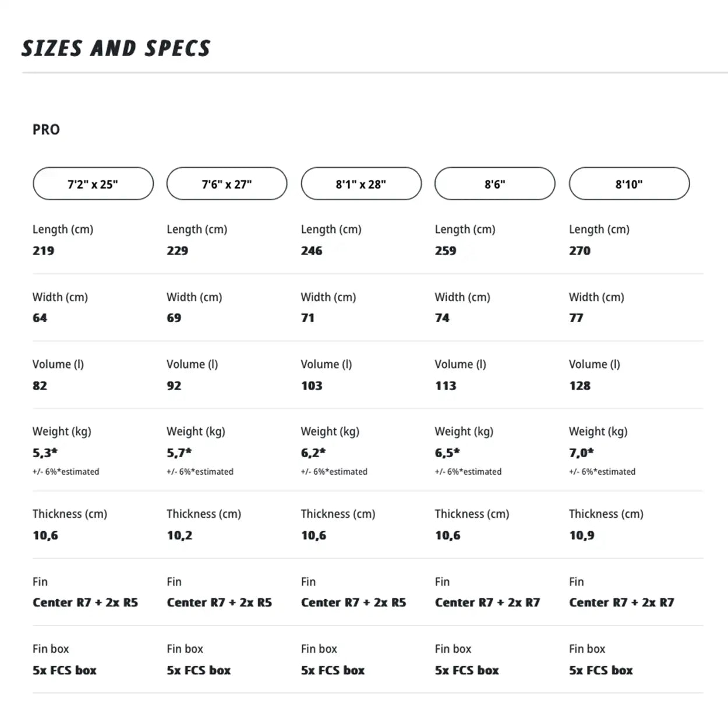This screenshot has width=728, height=728.
Task: Click the volume value 128
Action: [x=579, y=386]
